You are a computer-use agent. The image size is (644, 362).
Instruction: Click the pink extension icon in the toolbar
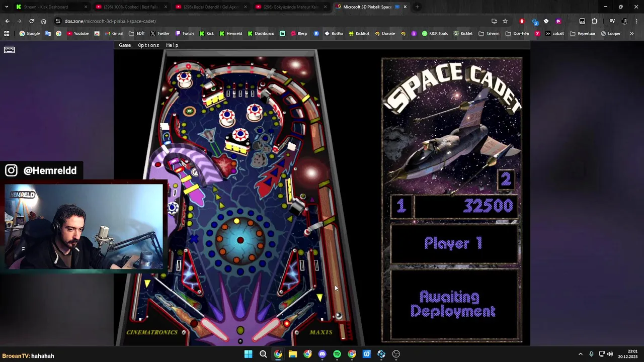point(558,21)
